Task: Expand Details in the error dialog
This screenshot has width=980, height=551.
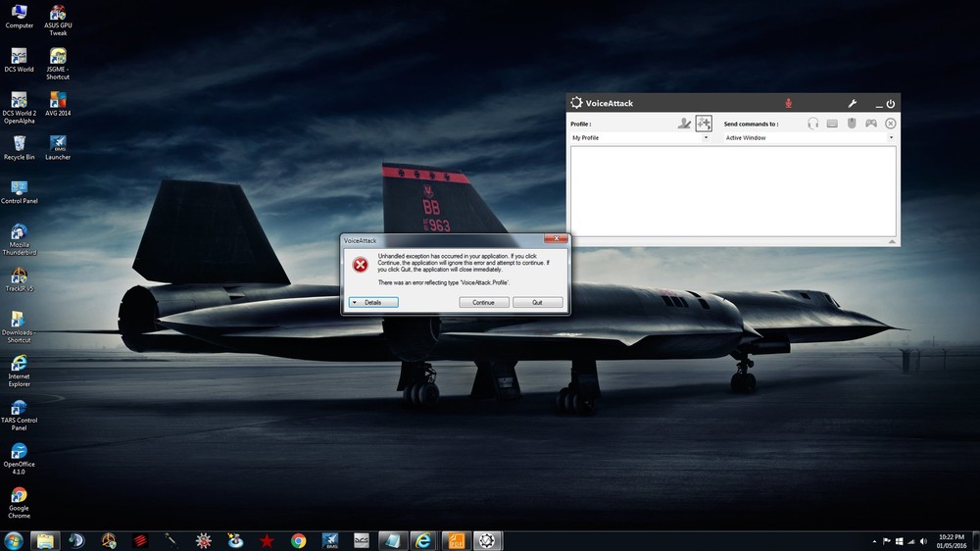Action: click(x=373, y=302)
